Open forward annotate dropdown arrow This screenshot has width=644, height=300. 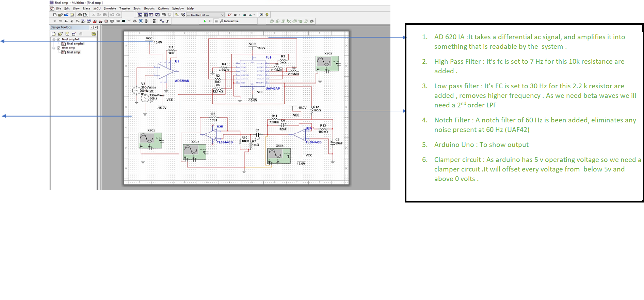coord(254,15)
